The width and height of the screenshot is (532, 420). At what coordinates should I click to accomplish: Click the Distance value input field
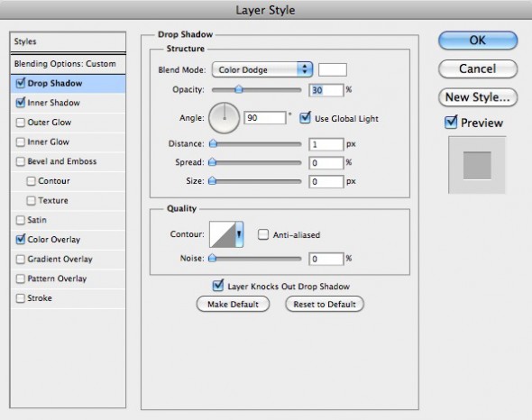[326, 144]
